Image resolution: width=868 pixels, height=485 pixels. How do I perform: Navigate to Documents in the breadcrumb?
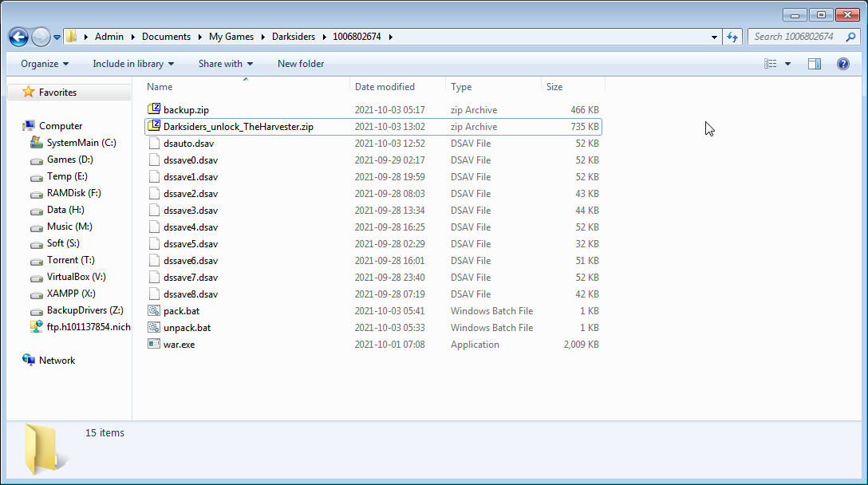coord(166,37)
